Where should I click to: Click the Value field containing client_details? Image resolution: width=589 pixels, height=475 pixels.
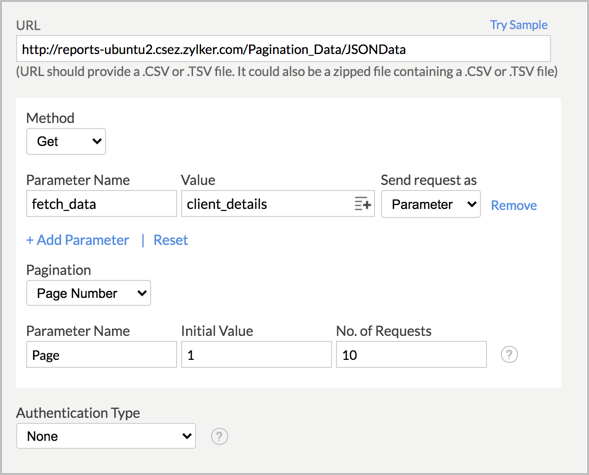tap(278, 204)
